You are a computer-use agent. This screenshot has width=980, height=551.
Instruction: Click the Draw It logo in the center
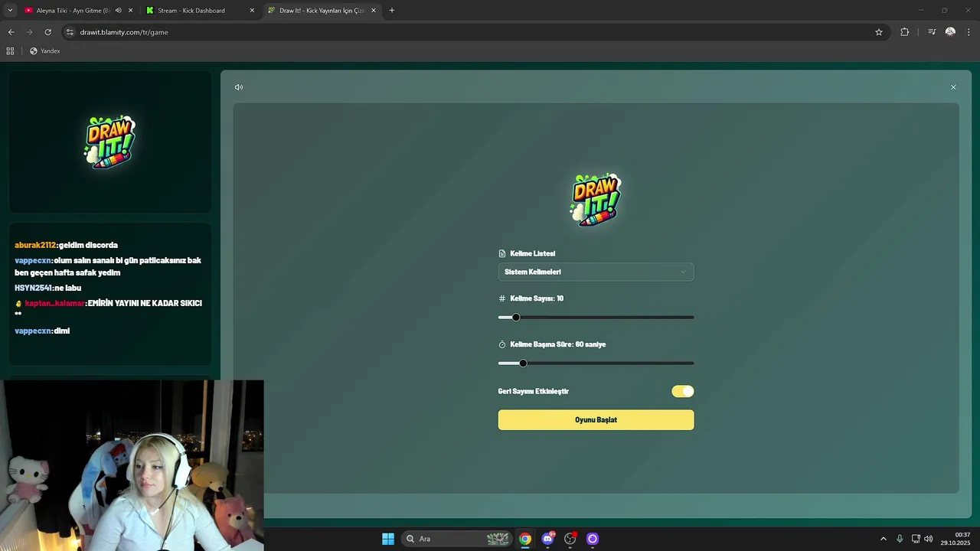[x=596, y=200]
